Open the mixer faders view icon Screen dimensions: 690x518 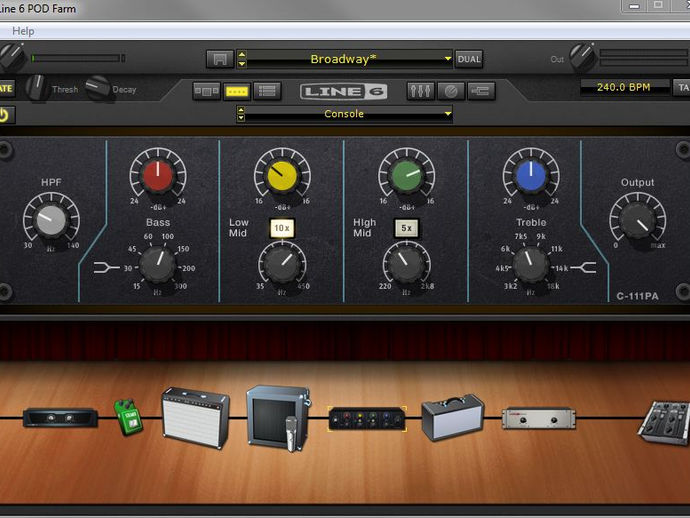[420, 91]
